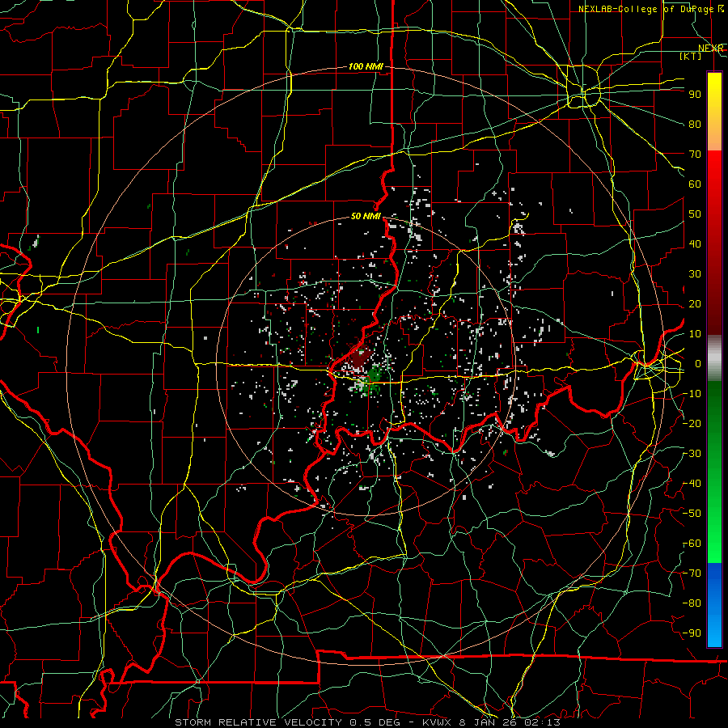Click the positive 70 scale label

[695, 154]
